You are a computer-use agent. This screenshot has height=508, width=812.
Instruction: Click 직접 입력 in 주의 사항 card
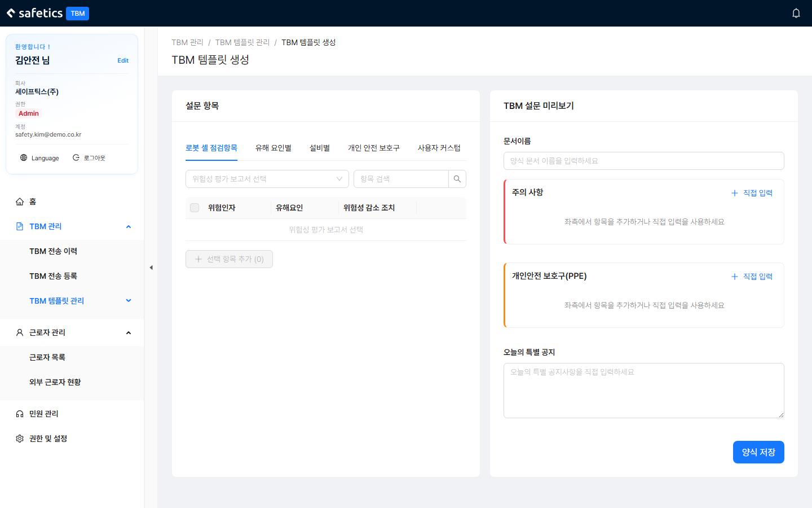click(758, 193)
